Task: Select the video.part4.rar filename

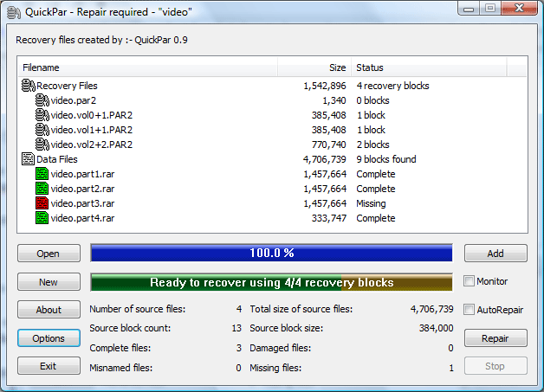Action: [x=82, y=218]
